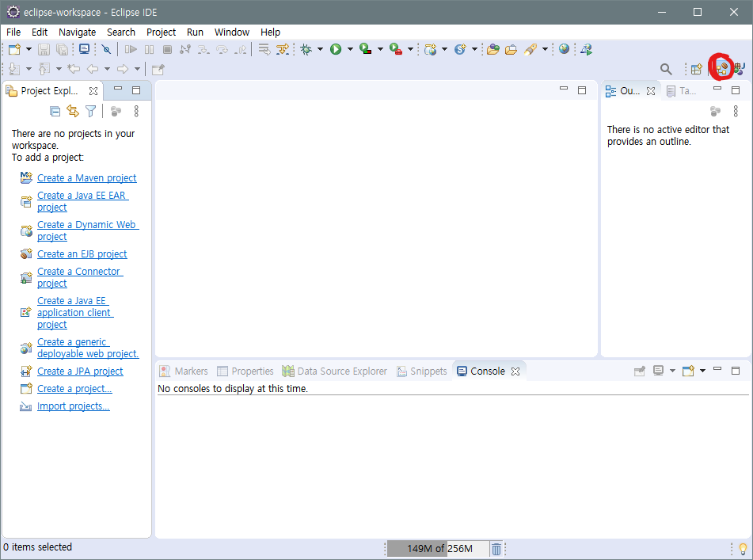
Task: Open the Run dropdown arrow
Action: click(350, 49)
